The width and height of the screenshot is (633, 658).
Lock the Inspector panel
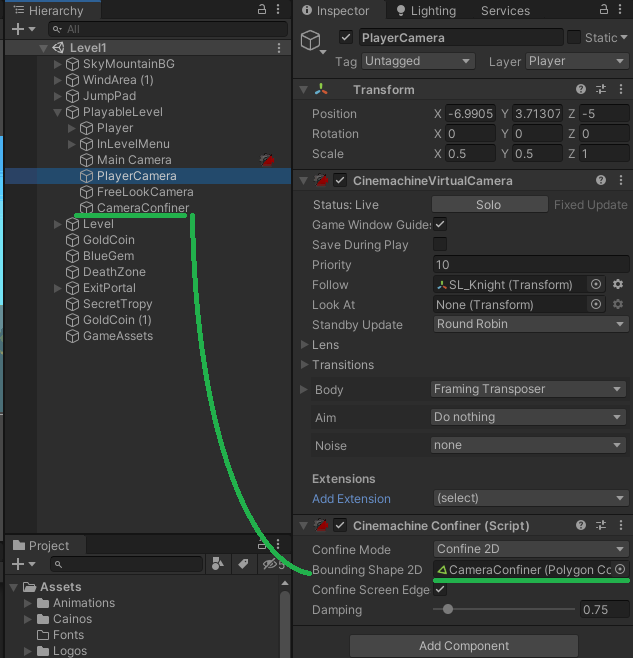[604, 10]
